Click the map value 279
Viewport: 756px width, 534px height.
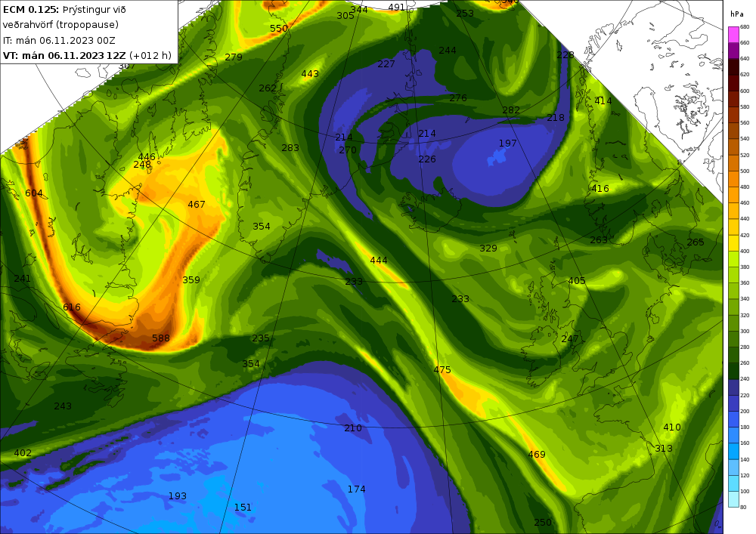click(x=234, y=57)
